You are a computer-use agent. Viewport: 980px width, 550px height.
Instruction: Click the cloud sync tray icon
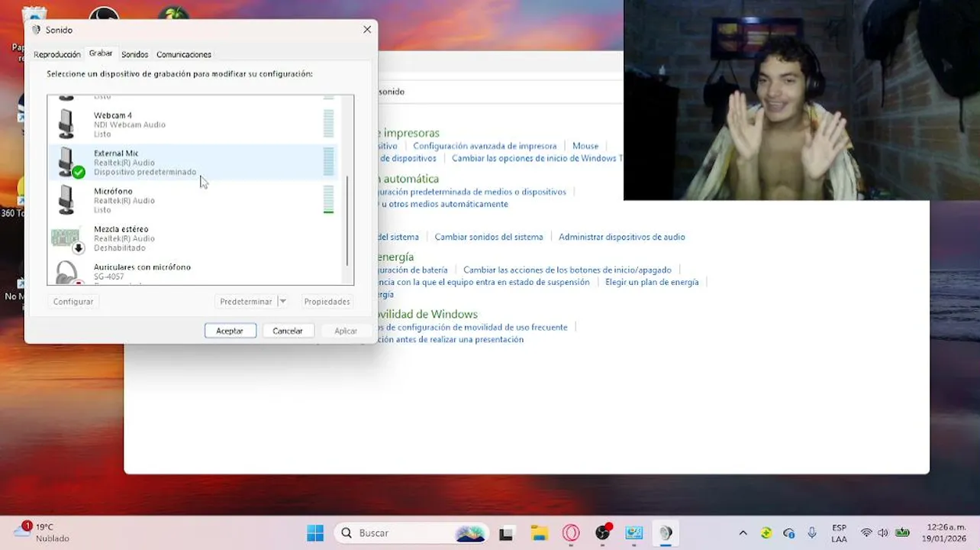coord(789,533)
